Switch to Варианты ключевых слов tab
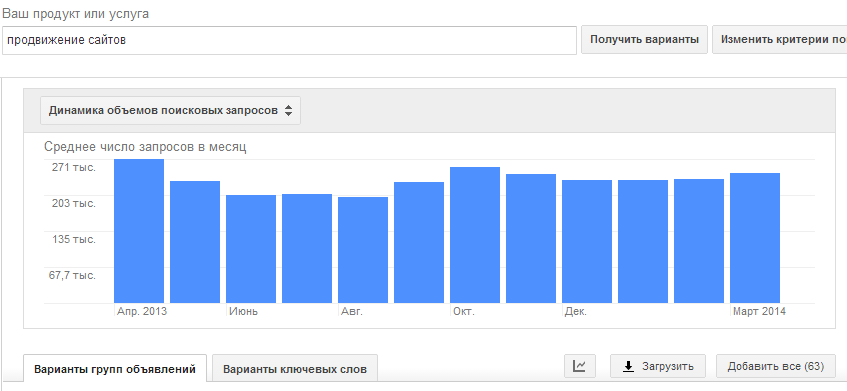Viewport: 847px width, 391px height. point(295,369)
